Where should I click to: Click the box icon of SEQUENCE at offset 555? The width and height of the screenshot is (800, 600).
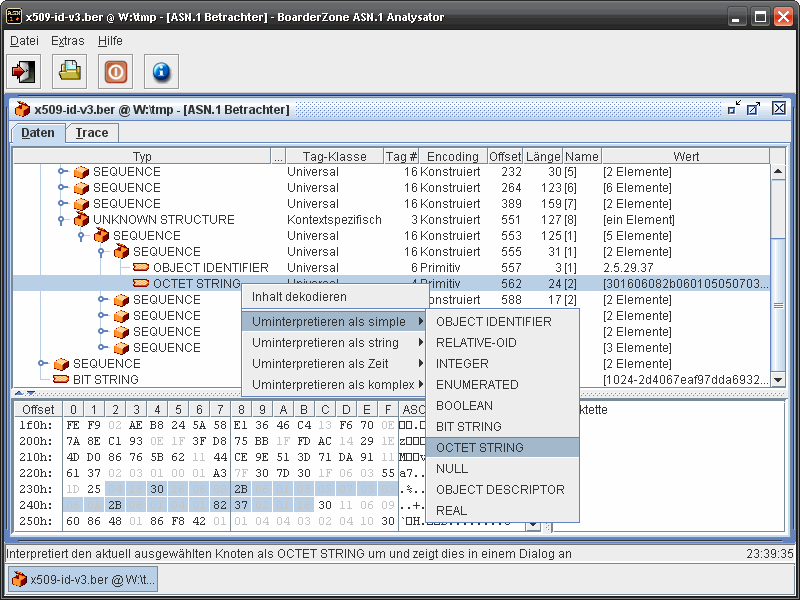tap(121, 252)
